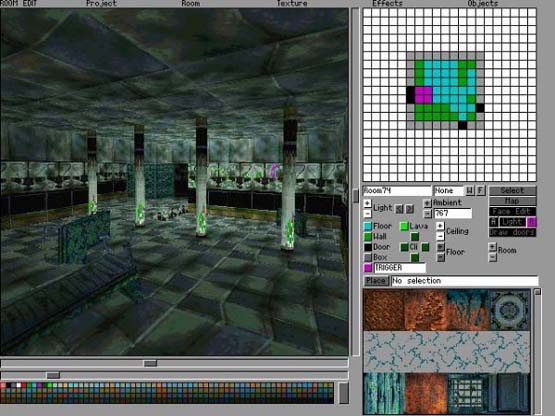Lower the Ceiling with its minus button
This screenshot has height=416, width=555.
pos(440,236)
